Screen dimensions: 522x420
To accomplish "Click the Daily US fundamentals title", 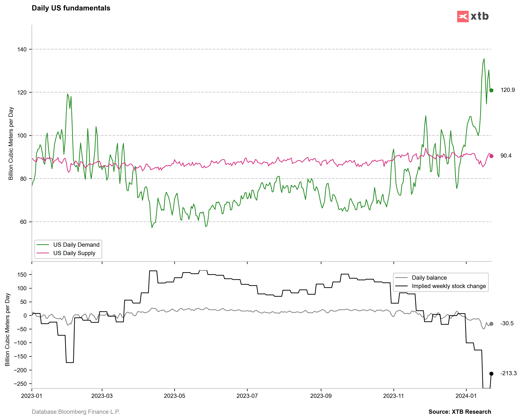I will [71, 8].
